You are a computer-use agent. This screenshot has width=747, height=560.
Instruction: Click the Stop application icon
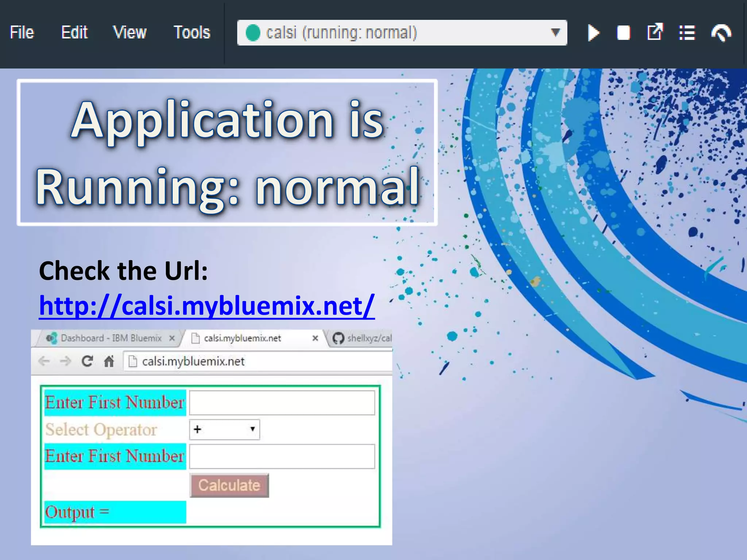(623, 33)
